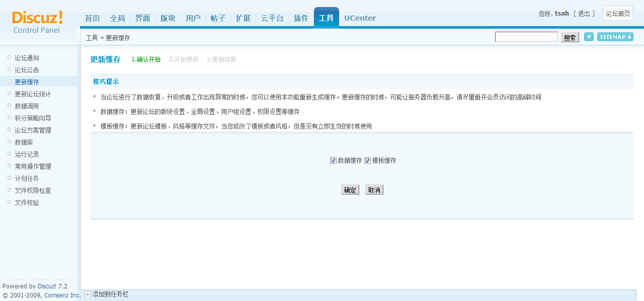The height and width of the screenshot is (301, 644).
Task: Click the plus icon beside search button
Action: [589, 37]
